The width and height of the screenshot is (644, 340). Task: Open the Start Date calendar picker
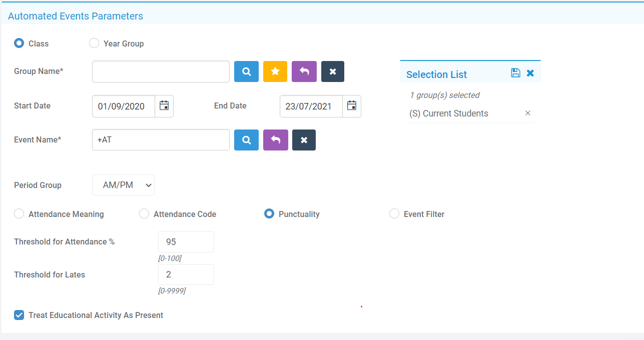pyautogui.click(x=164, y=106)
